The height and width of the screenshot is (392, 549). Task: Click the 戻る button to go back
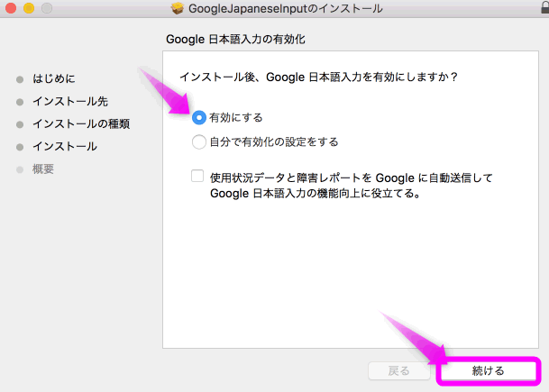[x=398, y=370]
